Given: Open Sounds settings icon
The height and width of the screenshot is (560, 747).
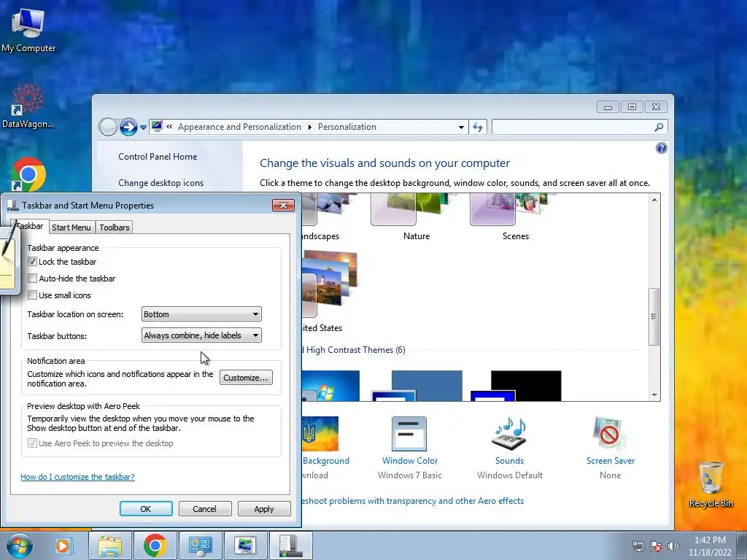Looking at the screenshot, I should [x=509, y=433].
